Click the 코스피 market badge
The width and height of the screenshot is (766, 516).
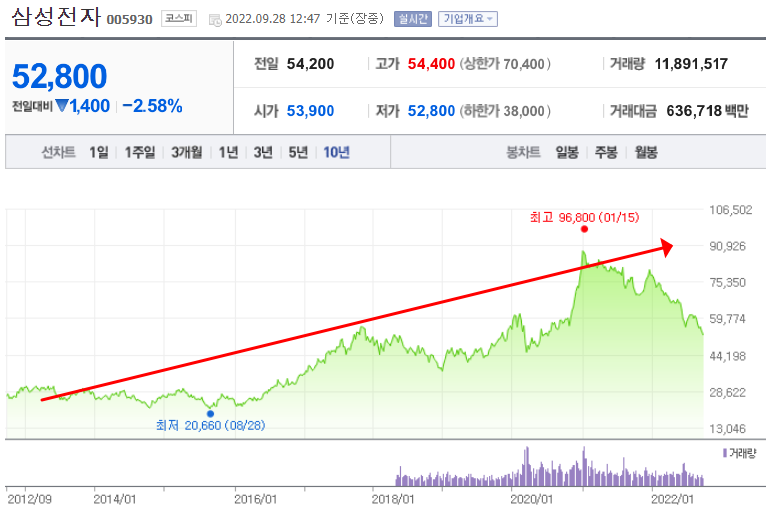click(179, 19)
